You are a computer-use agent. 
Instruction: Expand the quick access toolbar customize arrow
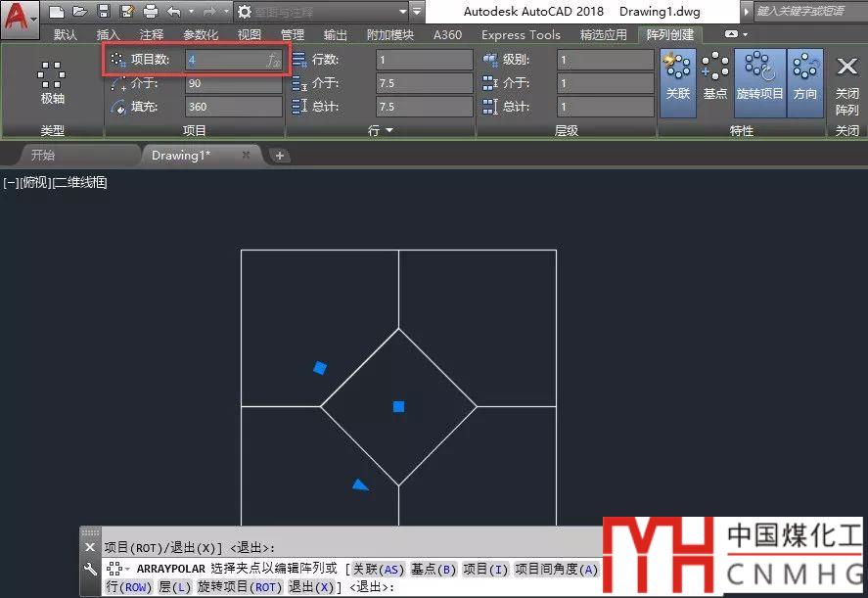(x=418, y=12)
